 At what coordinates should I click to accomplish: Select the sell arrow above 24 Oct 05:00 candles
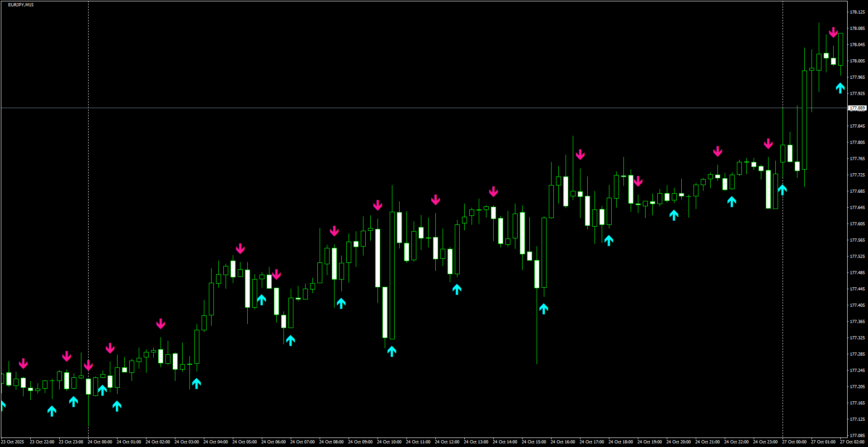point(241,249)
